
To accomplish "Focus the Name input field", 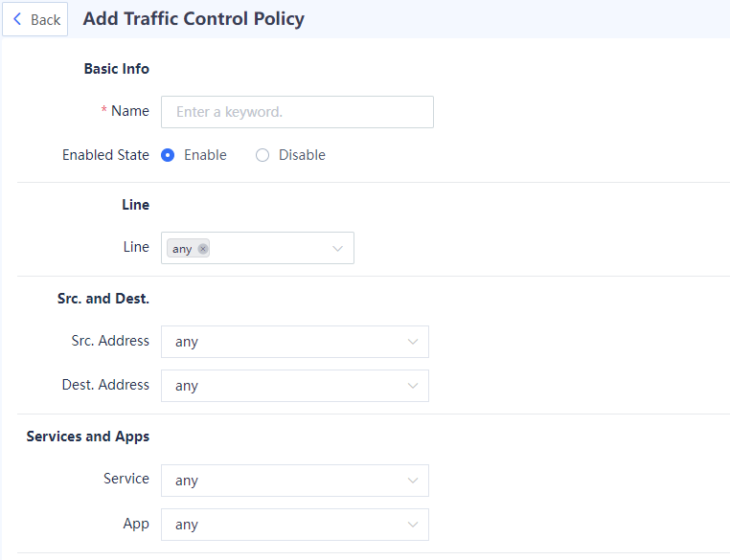I will point(297,112).
